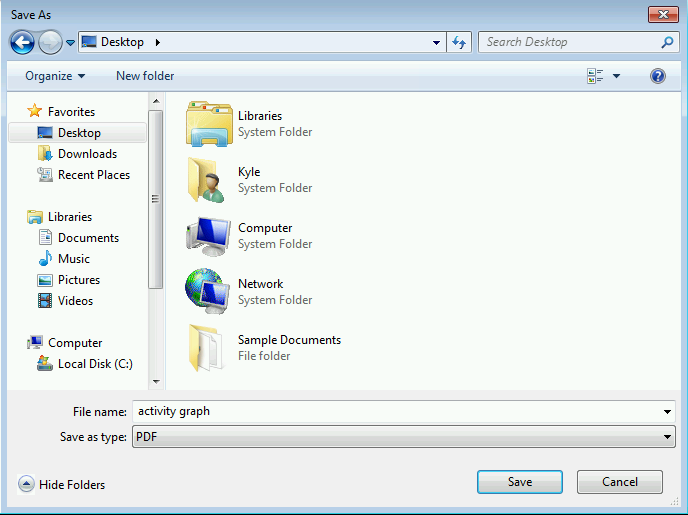Click the Search Desktop field
This screenshot has width=688, height=515.
(x=579, y=42)
